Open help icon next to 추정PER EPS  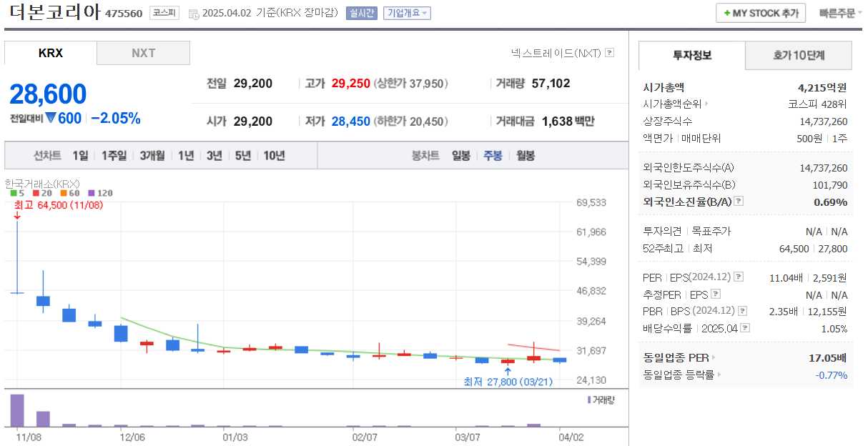pyautogui.click(x=716, y=294)
